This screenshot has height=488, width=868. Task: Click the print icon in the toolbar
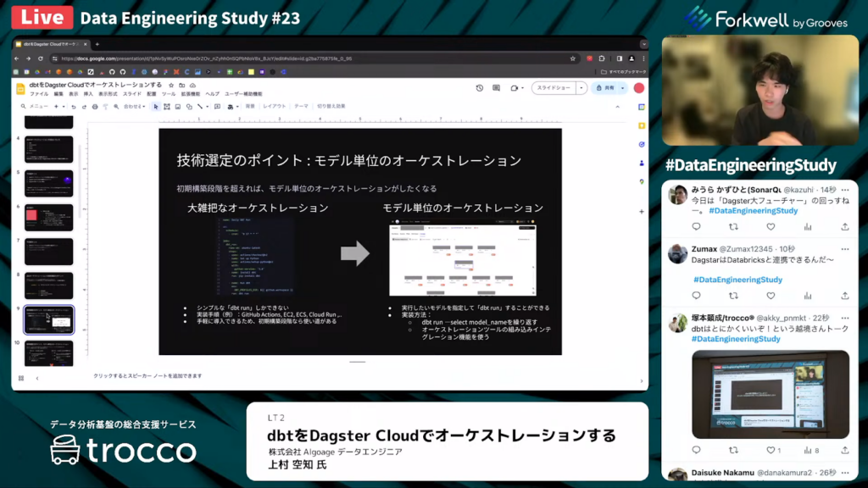pos(94,107)
